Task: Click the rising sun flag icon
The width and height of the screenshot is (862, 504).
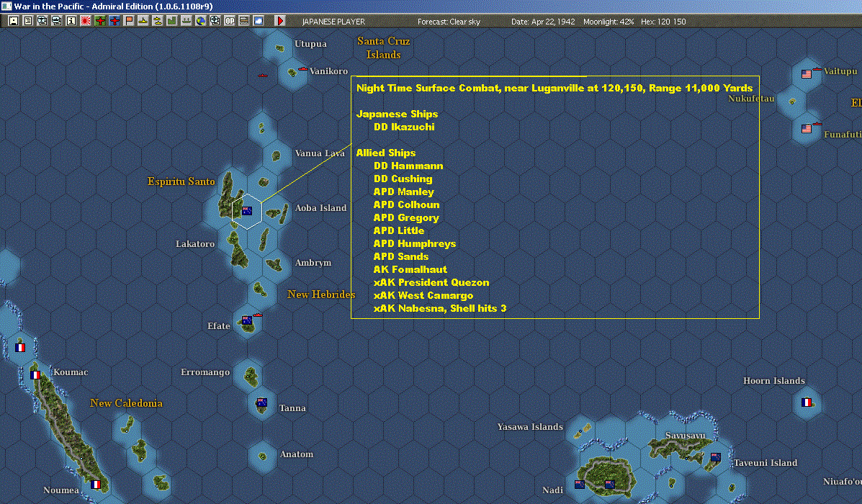Action: click(85, 21)
